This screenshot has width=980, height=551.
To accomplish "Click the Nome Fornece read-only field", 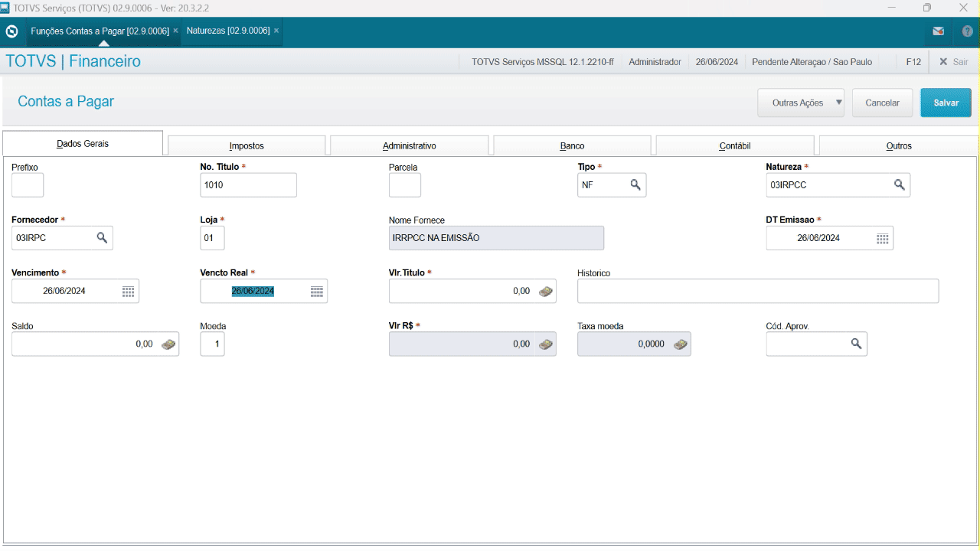I will point(496,238).
